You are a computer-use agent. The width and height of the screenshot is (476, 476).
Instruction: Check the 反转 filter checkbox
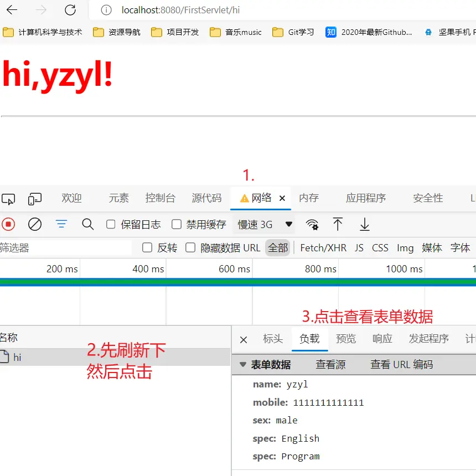(147, 248)
